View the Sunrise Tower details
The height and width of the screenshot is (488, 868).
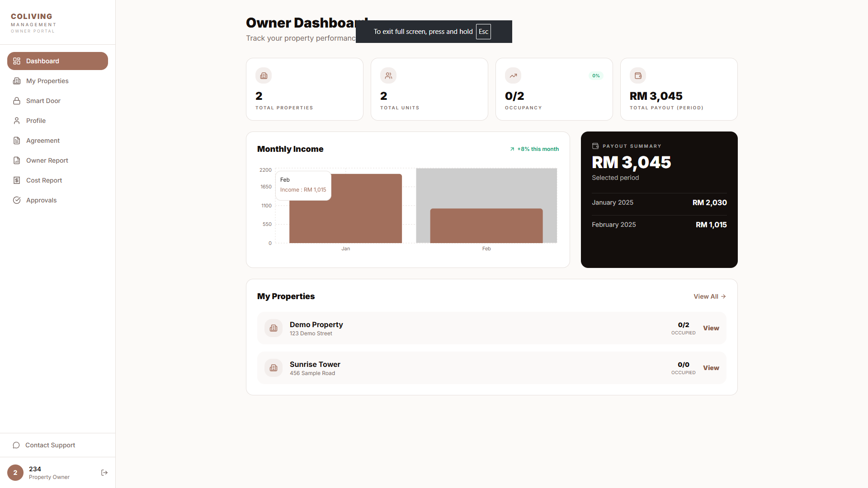point(711,368)
